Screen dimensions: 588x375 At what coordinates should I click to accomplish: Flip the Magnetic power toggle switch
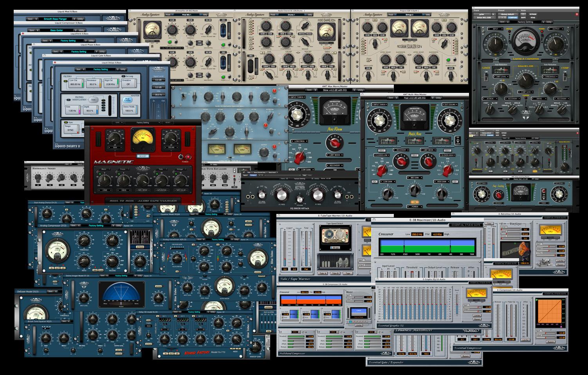(x=180, y=156)
